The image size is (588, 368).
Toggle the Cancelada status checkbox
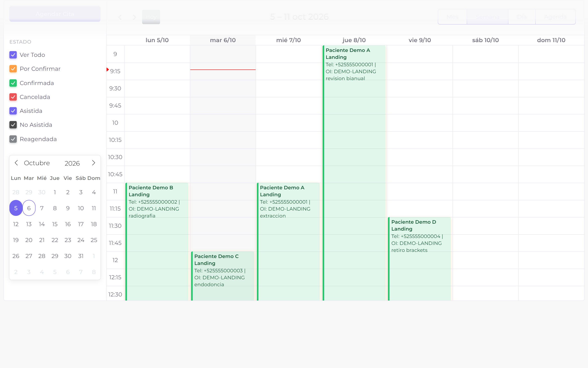[x=13, y=97]
